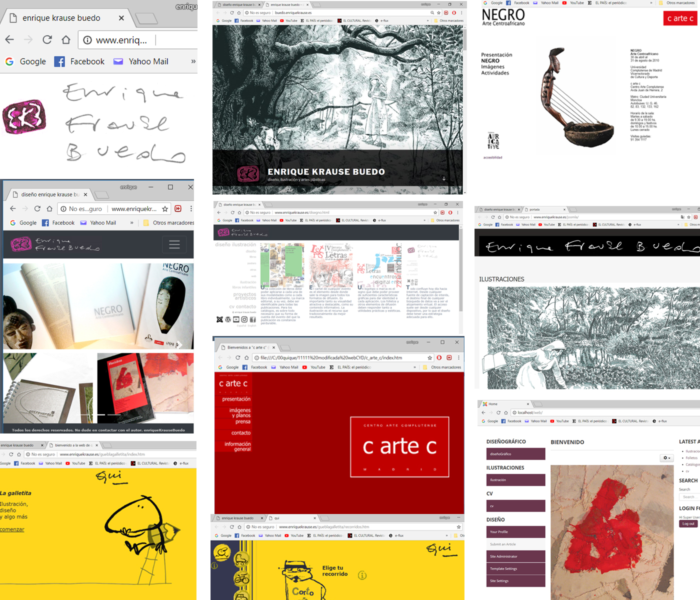Open 'Folletos' in Latest Articles list
The height and width of the screenshot is (600, 700).
[691, 458]
